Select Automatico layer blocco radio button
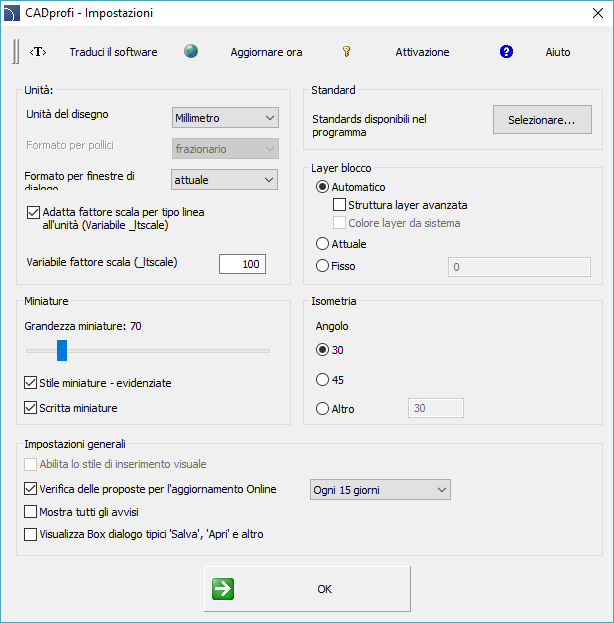 pos(322,187)
